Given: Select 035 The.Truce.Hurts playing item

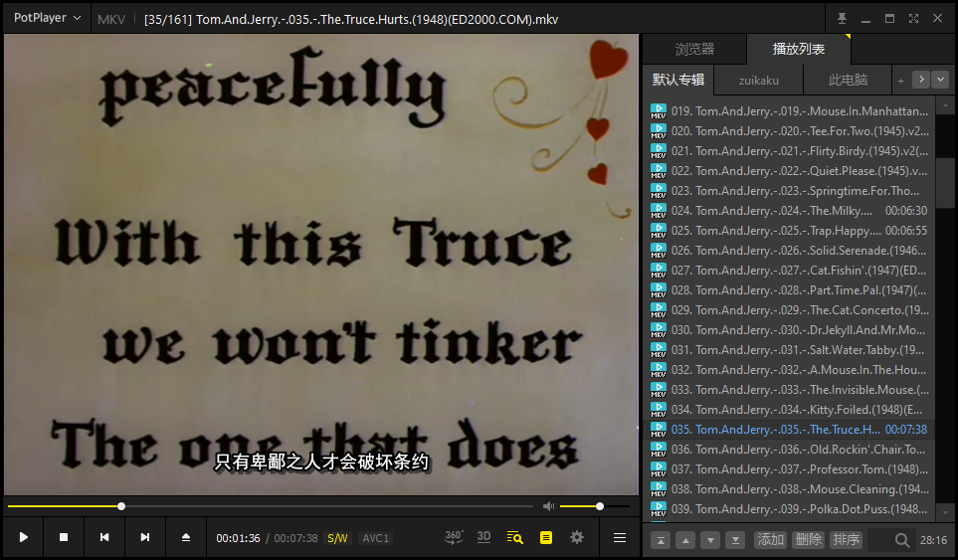Looking at the screenshot, I should (789, 430).
